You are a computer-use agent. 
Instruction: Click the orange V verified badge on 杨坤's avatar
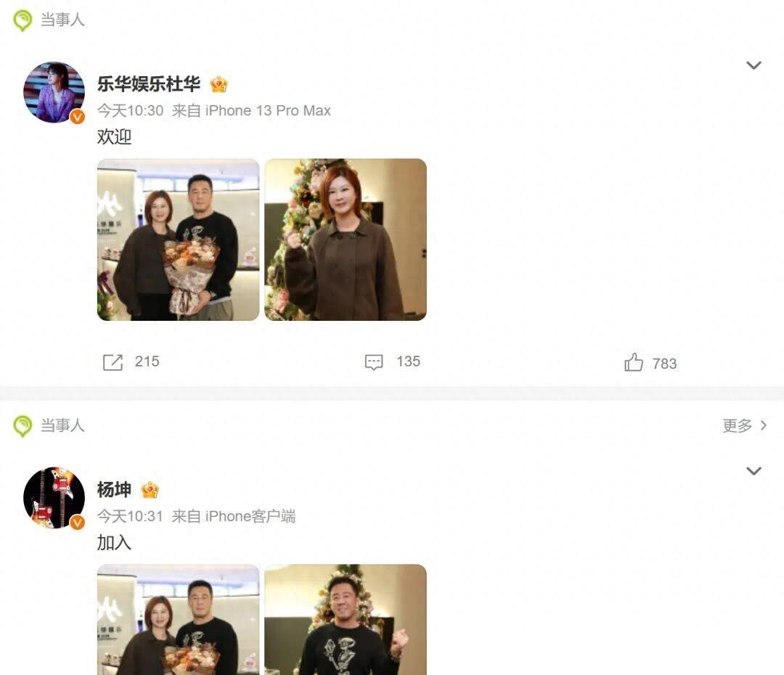pyautogui.click(x=76, y=523)
